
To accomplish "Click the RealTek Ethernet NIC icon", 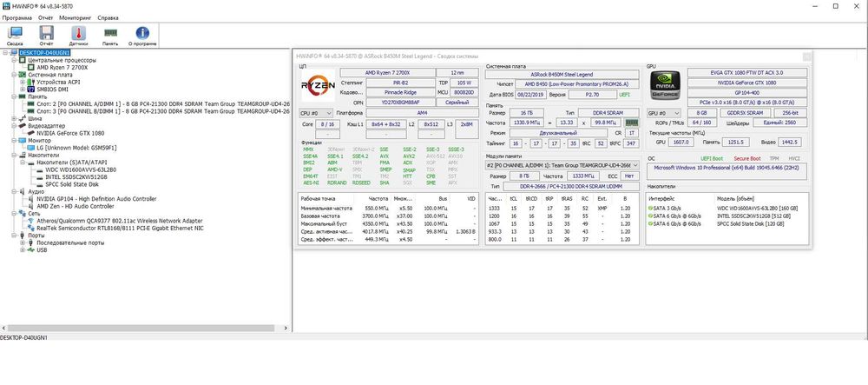I will coord(31,228).
